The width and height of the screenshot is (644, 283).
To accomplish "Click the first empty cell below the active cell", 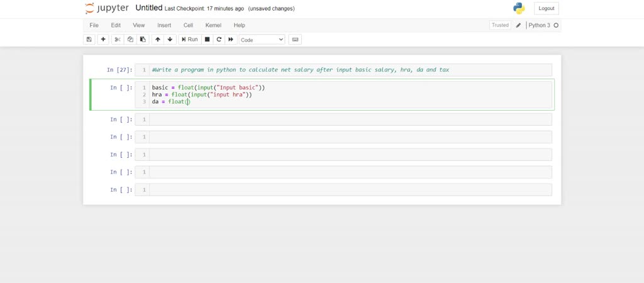I will click(343, 119).
